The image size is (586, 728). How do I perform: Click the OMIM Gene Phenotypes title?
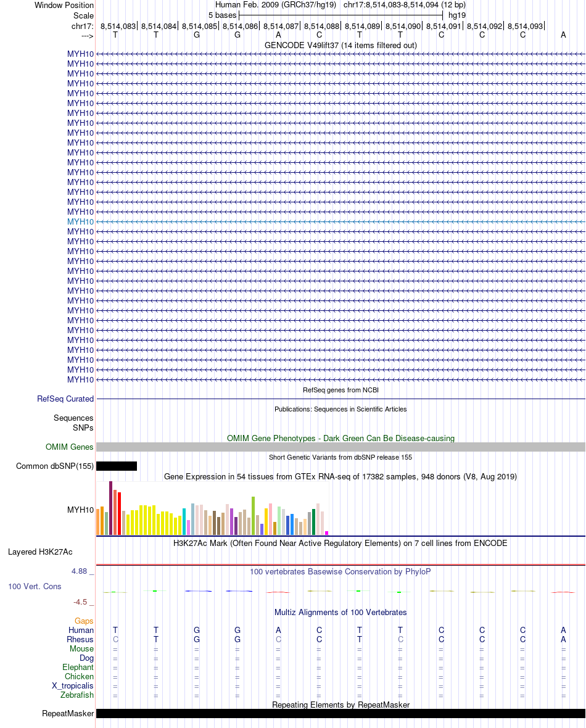340,438
